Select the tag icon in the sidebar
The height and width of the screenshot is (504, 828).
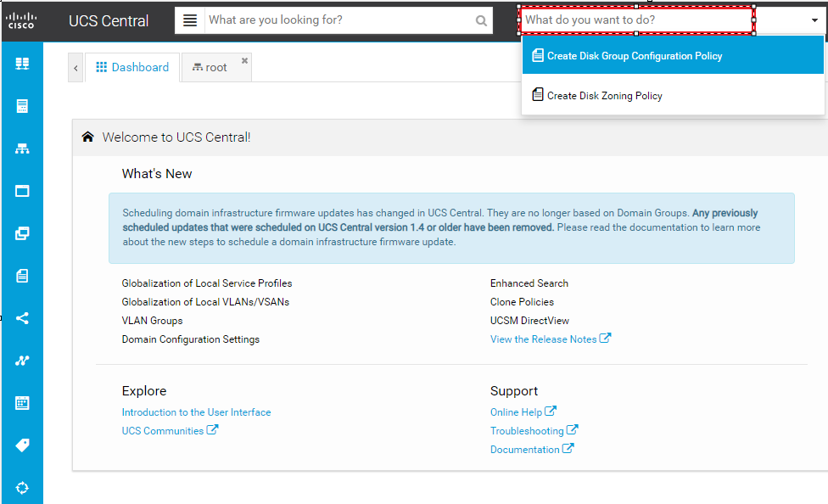(22, 445)
